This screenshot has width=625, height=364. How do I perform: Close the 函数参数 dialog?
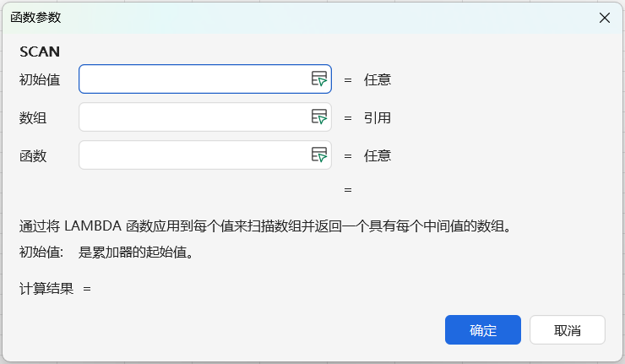click(605, 18)
